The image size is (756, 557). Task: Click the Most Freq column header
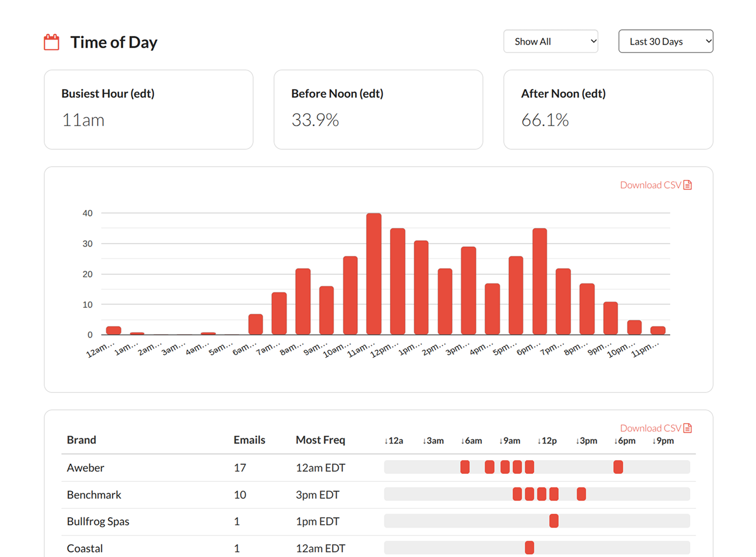click(320, 440)
